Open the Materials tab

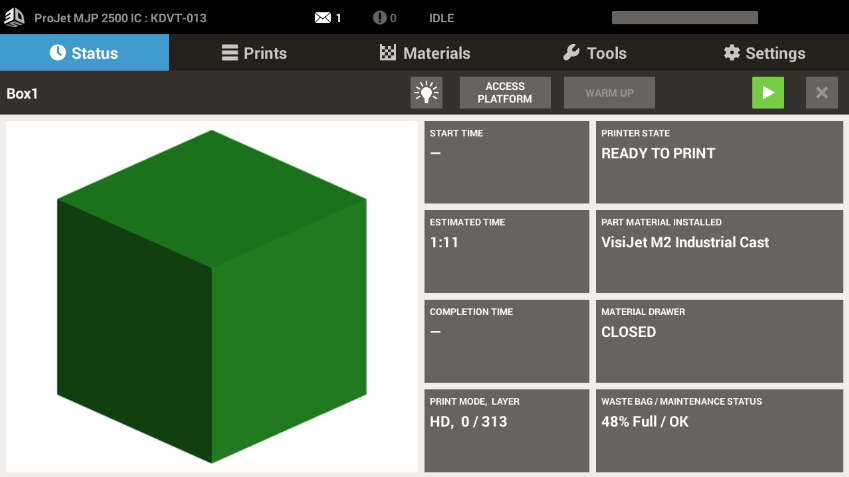[425, 53]
